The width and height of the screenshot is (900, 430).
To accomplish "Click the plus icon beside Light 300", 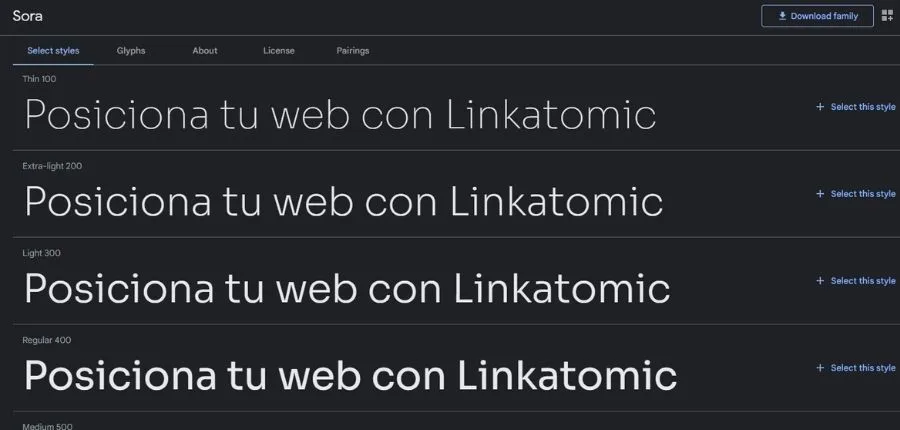I will (820, 281).
